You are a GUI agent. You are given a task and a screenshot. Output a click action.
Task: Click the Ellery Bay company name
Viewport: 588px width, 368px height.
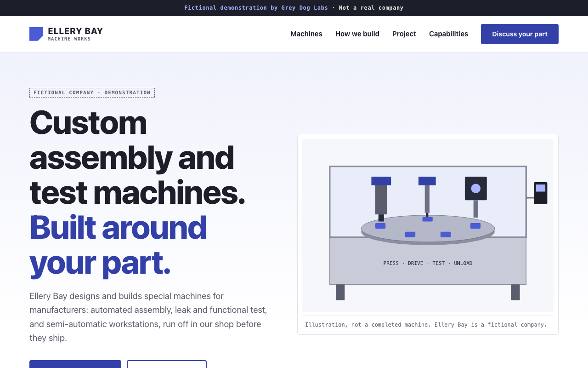[75, 31]
